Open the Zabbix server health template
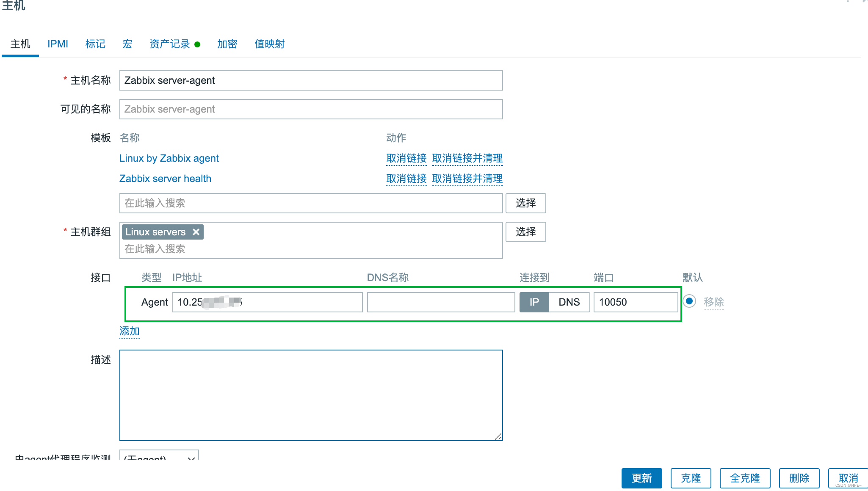Image resolution: width=868 pixels, height=491 pixels. coord(165,179)
